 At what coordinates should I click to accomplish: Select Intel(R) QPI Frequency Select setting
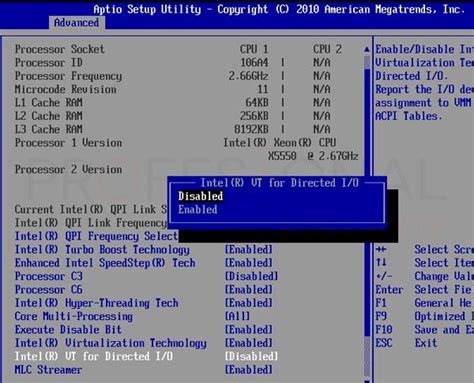tap(96, 236)
